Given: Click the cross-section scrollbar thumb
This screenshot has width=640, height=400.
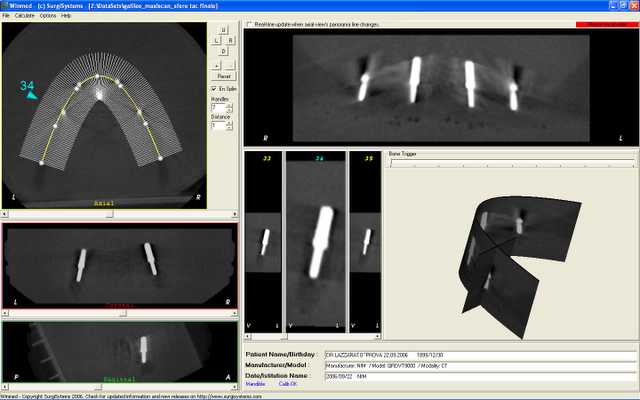Looking at the screenshot, I should point(284,337).
